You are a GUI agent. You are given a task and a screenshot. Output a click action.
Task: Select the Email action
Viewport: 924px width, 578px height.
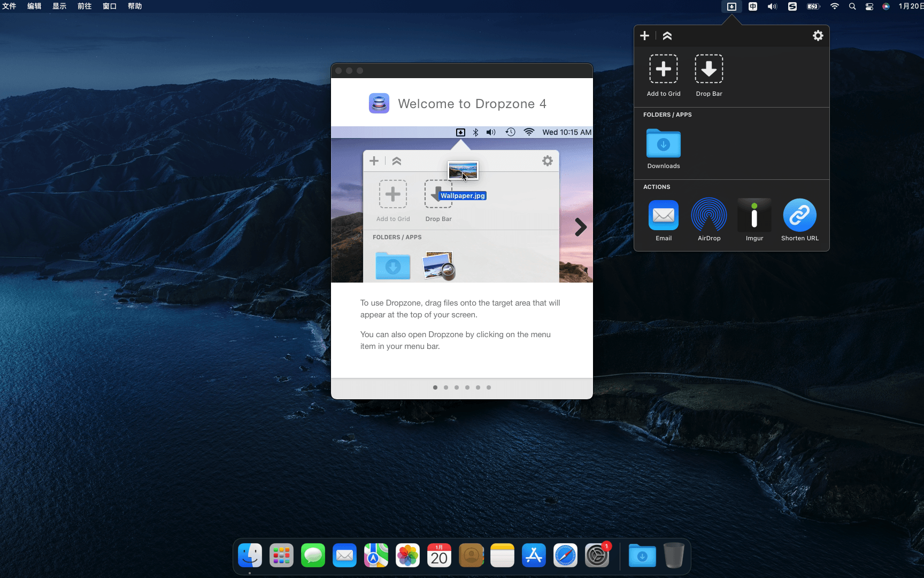664,220
